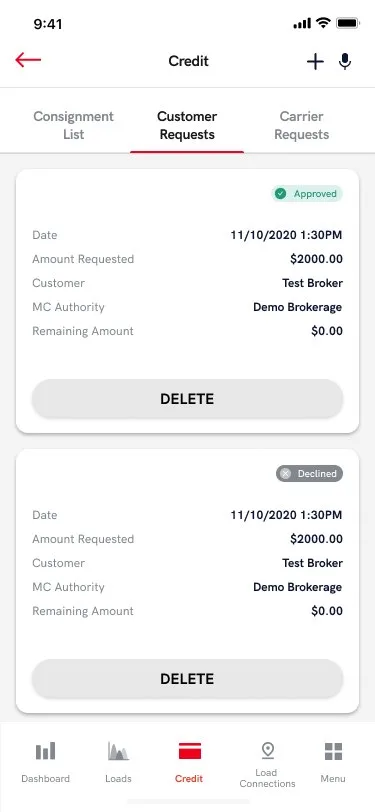Switch to Carrier Requests tab
This screenshot has width=375, height=812.
pyautogui.click(x=301, y=125)
